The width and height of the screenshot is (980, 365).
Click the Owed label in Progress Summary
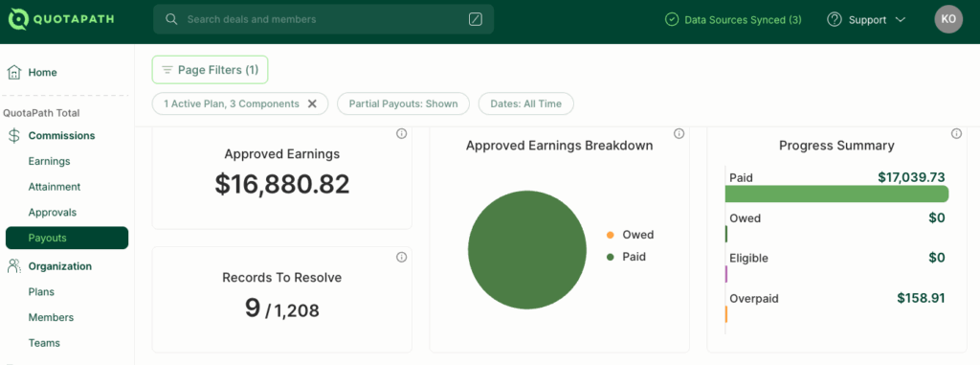[745, 218]
